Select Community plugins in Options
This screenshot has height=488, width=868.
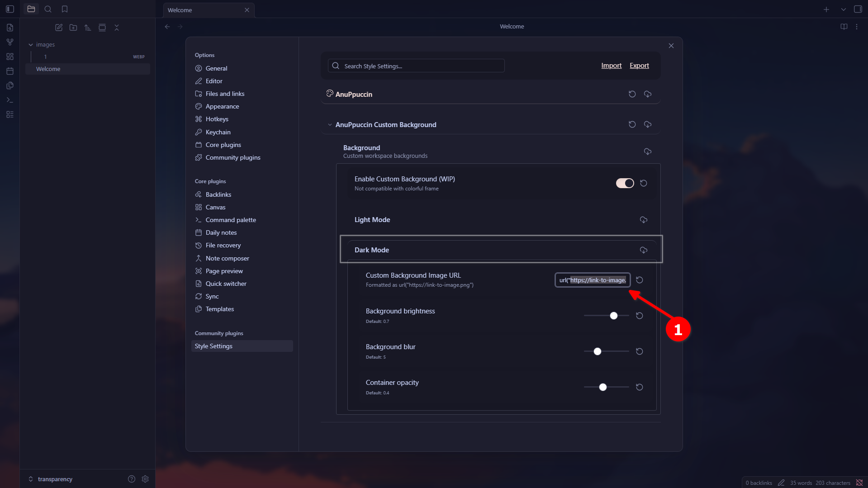coord(232,157)
